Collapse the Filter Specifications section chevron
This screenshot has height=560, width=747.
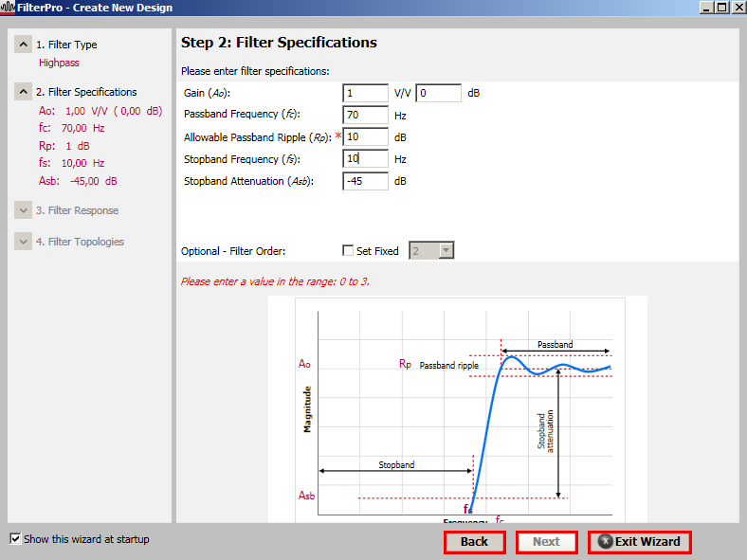tap(23, 91)
